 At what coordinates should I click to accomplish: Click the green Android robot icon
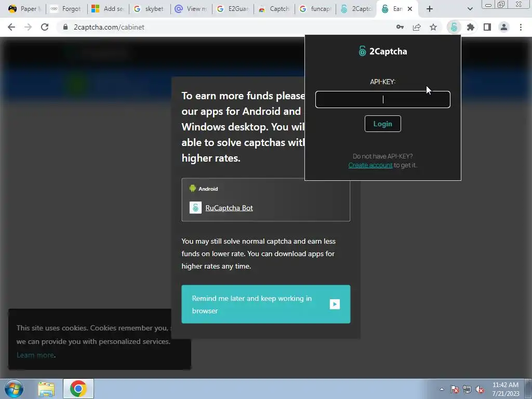click(x=193, y=188)
